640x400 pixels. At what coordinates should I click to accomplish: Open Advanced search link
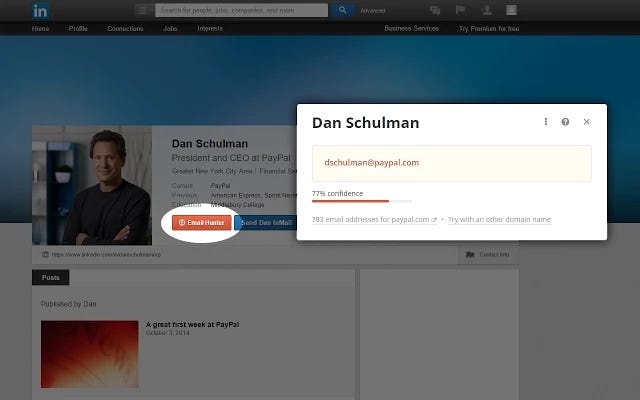click(x=372, y=11)
